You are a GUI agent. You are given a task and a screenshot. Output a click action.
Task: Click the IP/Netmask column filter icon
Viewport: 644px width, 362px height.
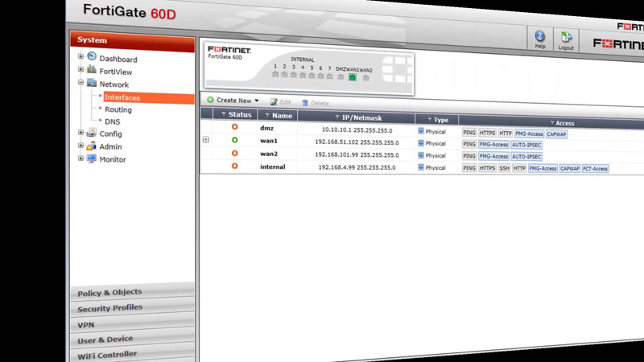click(337, 117)
